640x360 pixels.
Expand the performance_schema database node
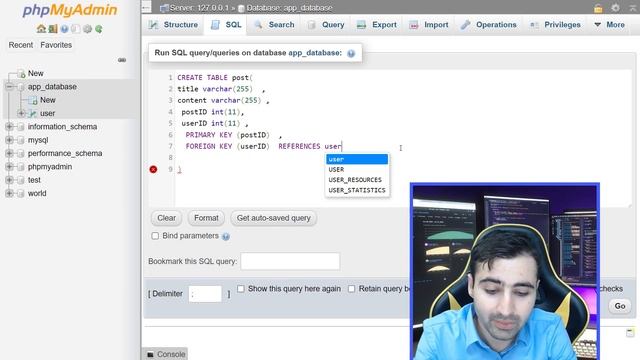click(9, 153)
